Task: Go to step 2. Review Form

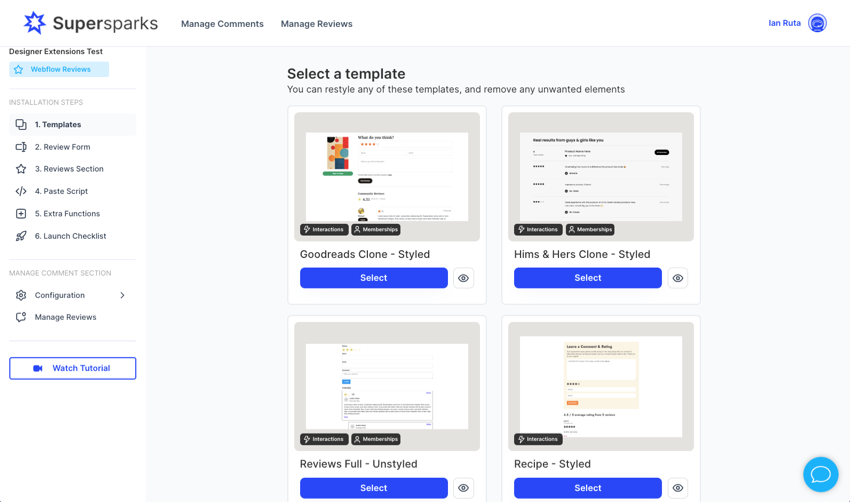Action: point(73,147)
